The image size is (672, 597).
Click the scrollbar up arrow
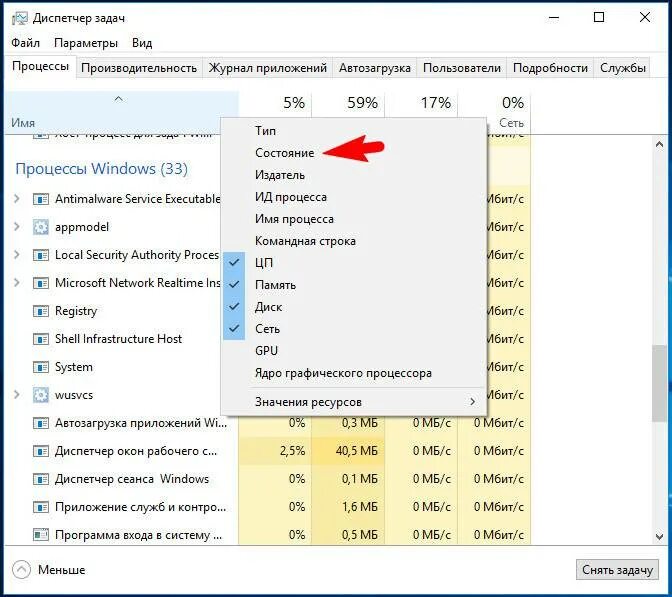coord(659,144)
